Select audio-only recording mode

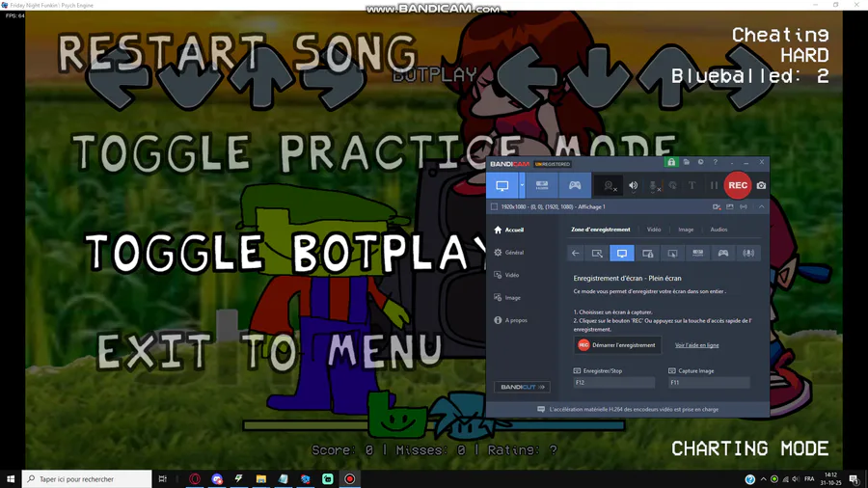[748, 254]
